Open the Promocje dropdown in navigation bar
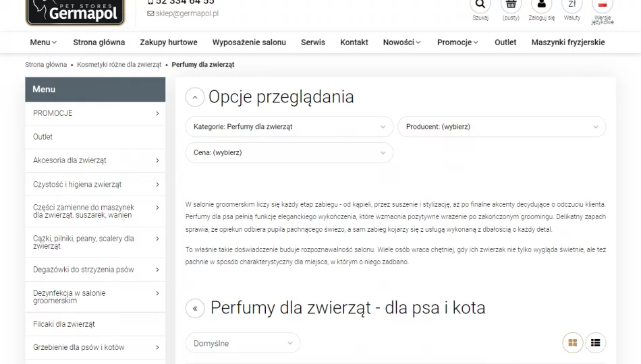The height and width of the screenshot is (364, 641). pyautogui.click(x=458, y=42)
